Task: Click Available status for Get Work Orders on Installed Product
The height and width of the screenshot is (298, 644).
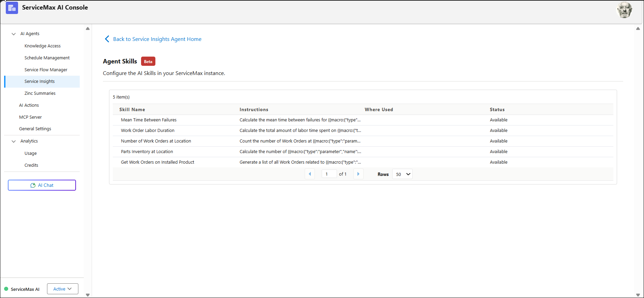Action: pos(499,162)
